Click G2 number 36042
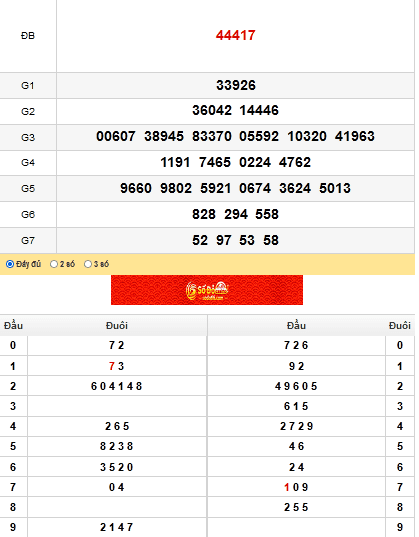The width and height of the screenshot is (419, 537). coord(212,110)
